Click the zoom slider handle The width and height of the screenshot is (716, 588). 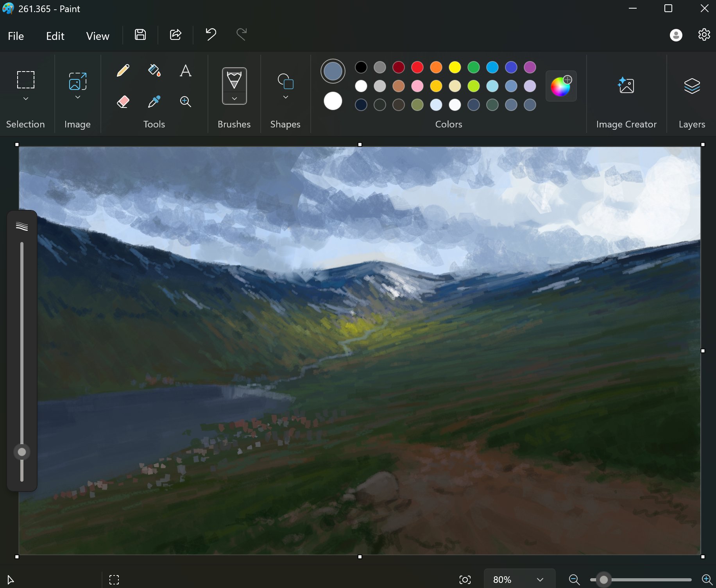pyautogui.click(x=604, y=579)
